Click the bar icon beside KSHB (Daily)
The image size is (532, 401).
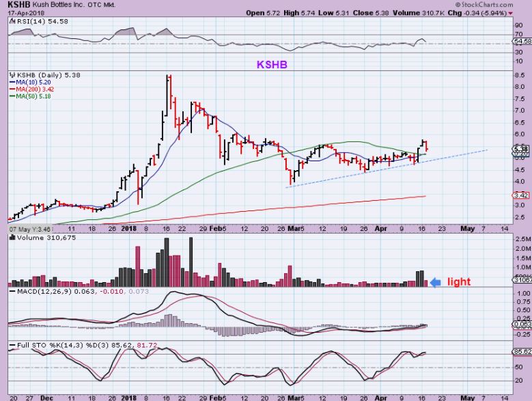pos(12,75)
